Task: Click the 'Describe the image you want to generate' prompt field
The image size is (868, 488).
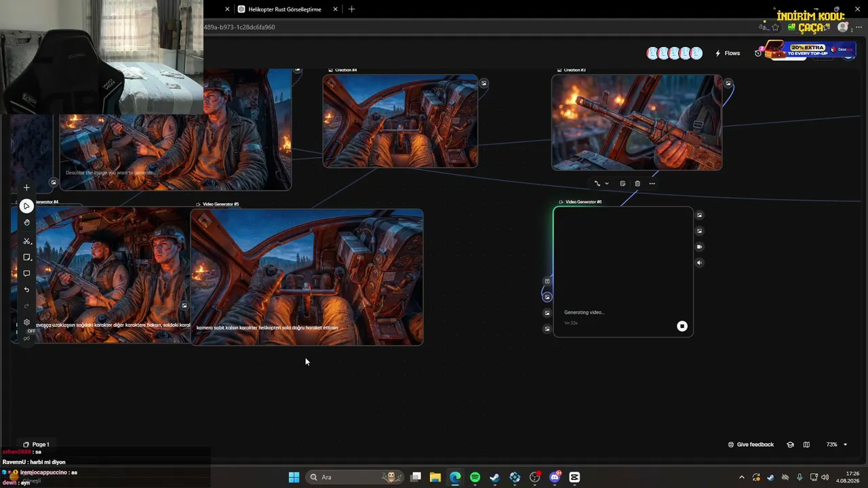Action: click(x=111, y=173)
